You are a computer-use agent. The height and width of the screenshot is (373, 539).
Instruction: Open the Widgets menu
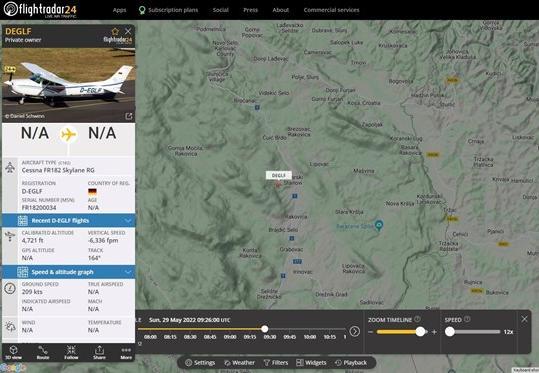click(x=311, y=363)
